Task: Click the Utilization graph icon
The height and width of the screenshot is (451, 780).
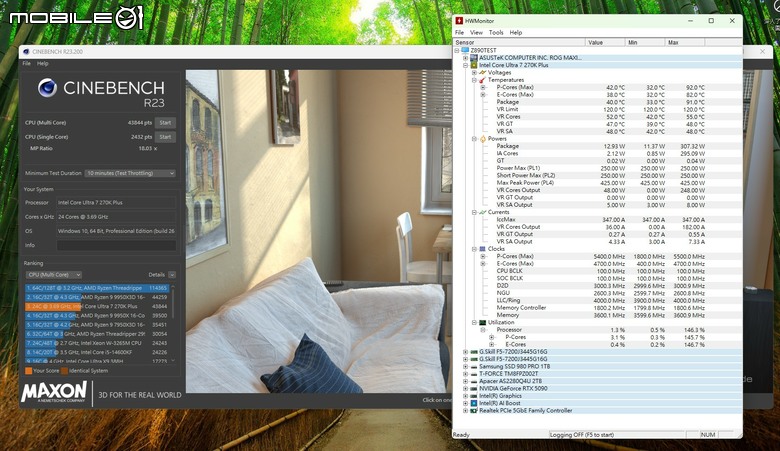Action: tap(483, 322)
